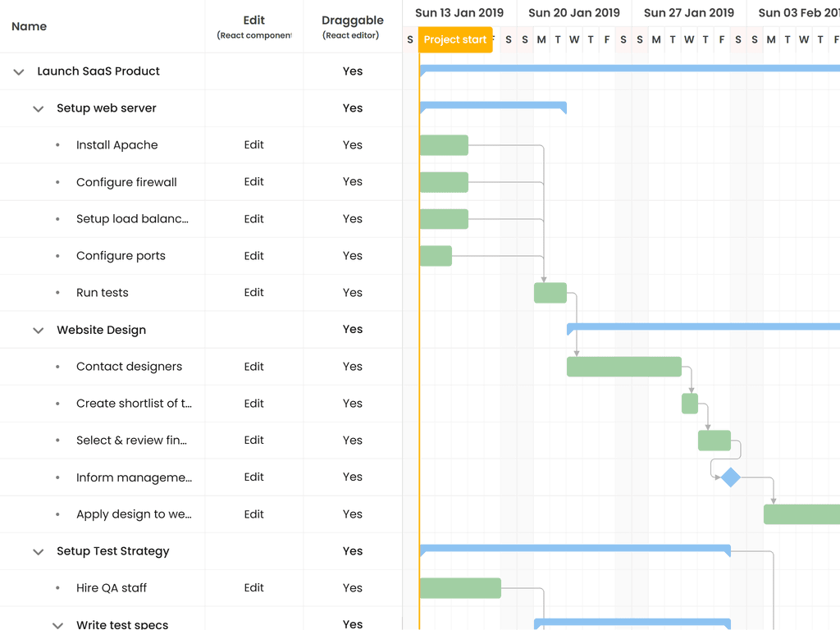Collapse the Setup web server group

pyautogui.click(x=38, y=109)
